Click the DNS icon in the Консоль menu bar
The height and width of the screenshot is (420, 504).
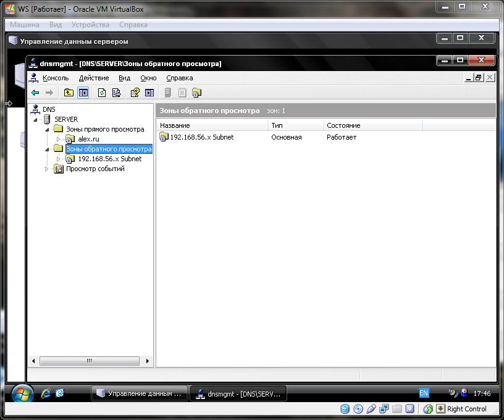[33, 78]
